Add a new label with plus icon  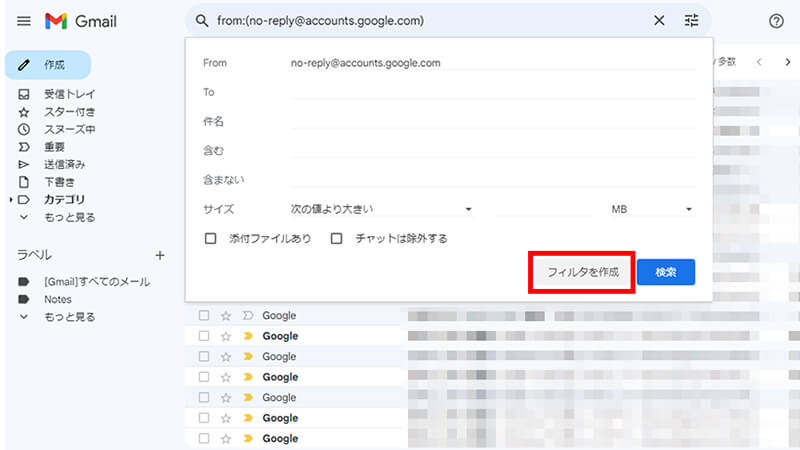159,255
